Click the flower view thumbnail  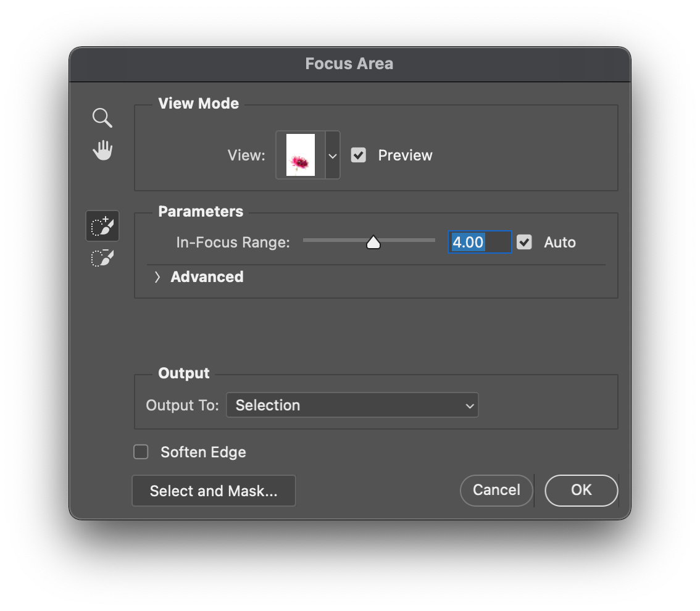coord(301,155)
